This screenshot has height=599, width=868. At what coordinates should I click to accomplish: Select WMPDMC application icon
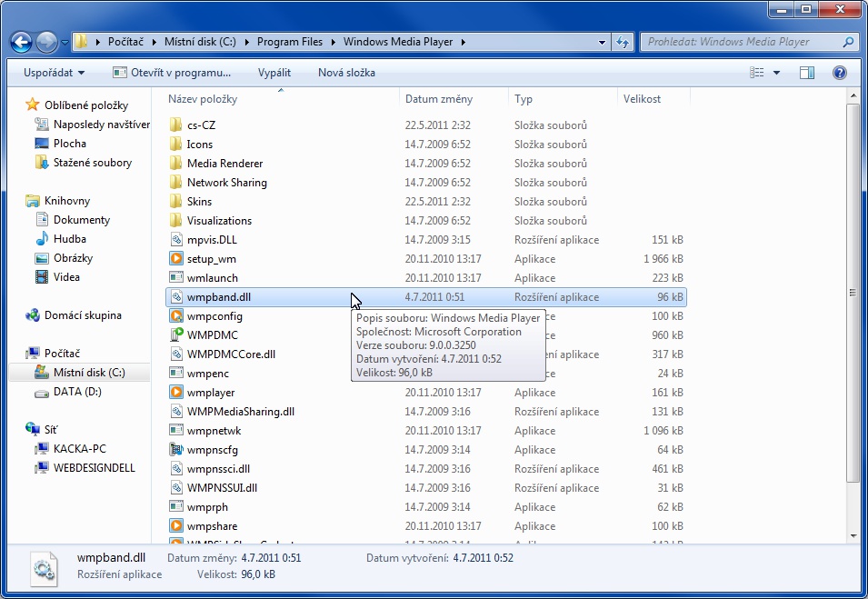pyautogui.click(x=176, y=334)
